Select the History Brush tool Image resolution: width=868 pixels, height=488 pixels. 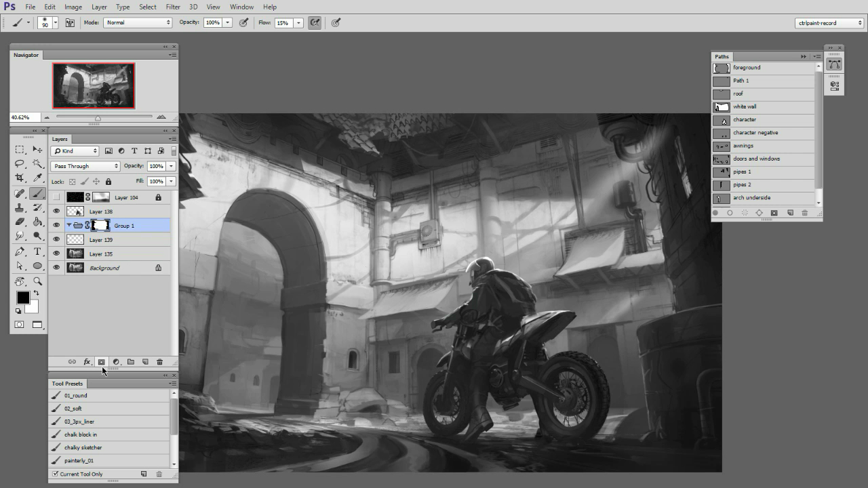(38, 208)
